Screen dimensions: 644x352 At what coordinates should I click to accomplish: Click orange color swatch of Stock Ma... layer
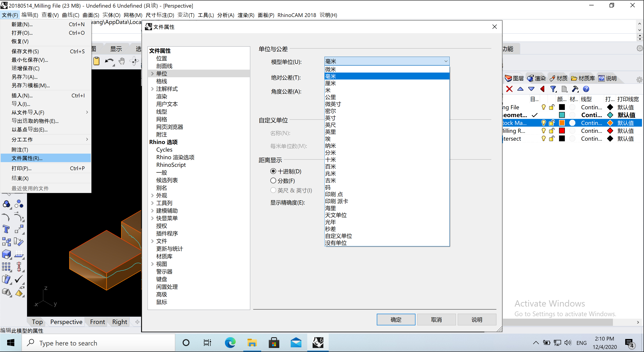(x=562, y=123)
